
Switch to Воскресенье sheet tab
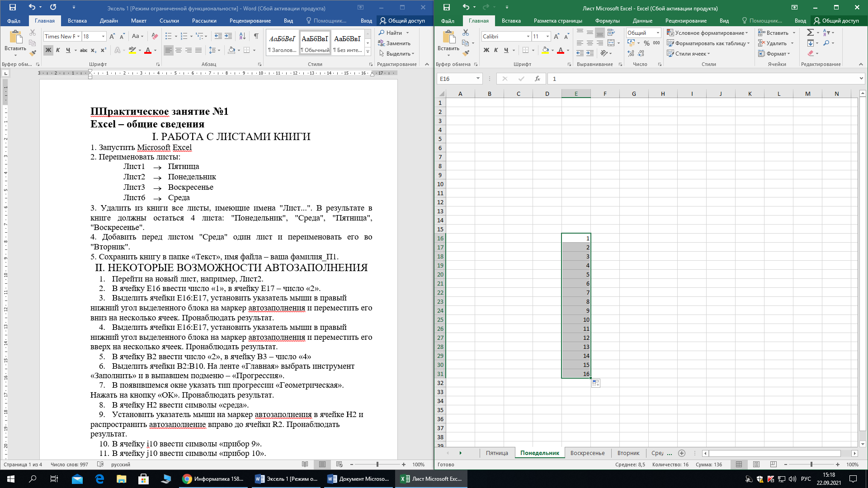(x=587, y=453)
